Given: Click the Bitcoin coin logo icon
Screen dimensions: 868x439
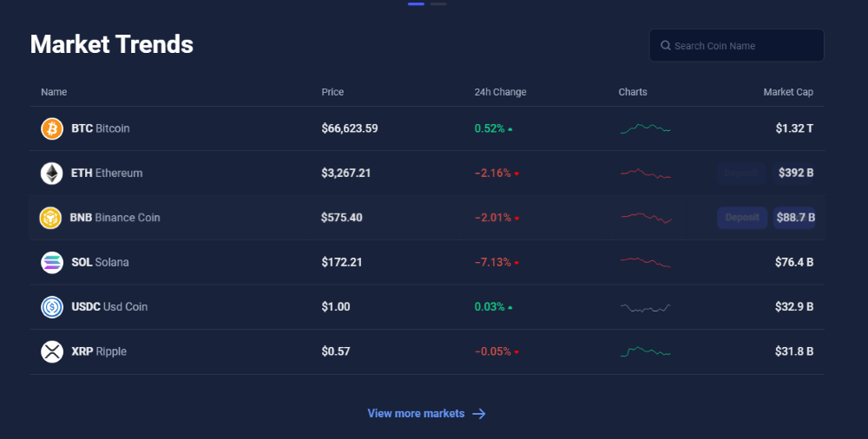Looking at the screenshot, I should (x=52, y=128).
